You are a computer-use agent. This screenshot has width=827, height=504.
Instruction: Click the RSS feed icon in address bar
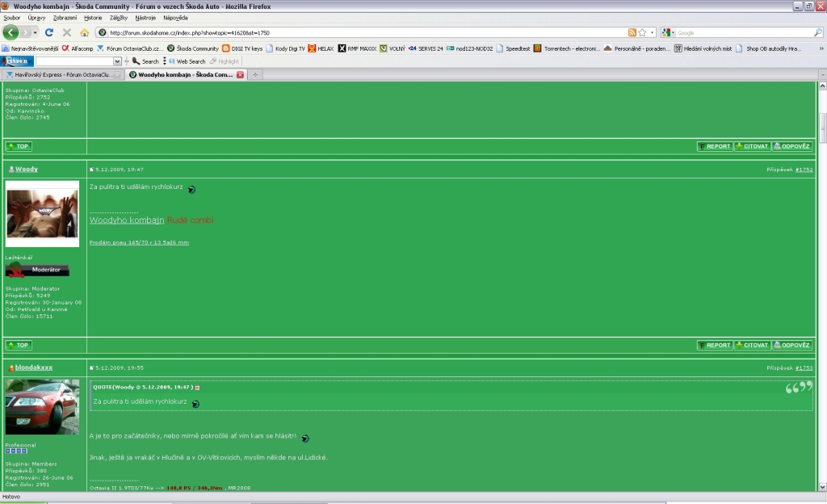click(x=632, y=32)
